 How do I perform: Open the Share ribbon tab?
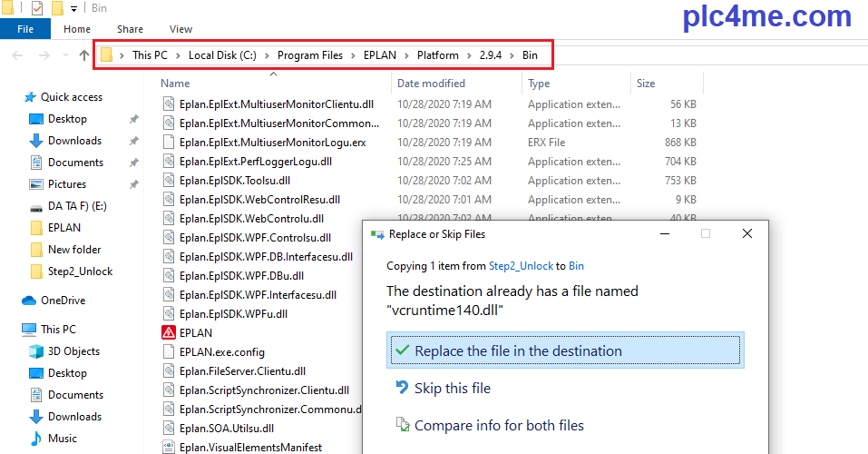click(130, 29)
